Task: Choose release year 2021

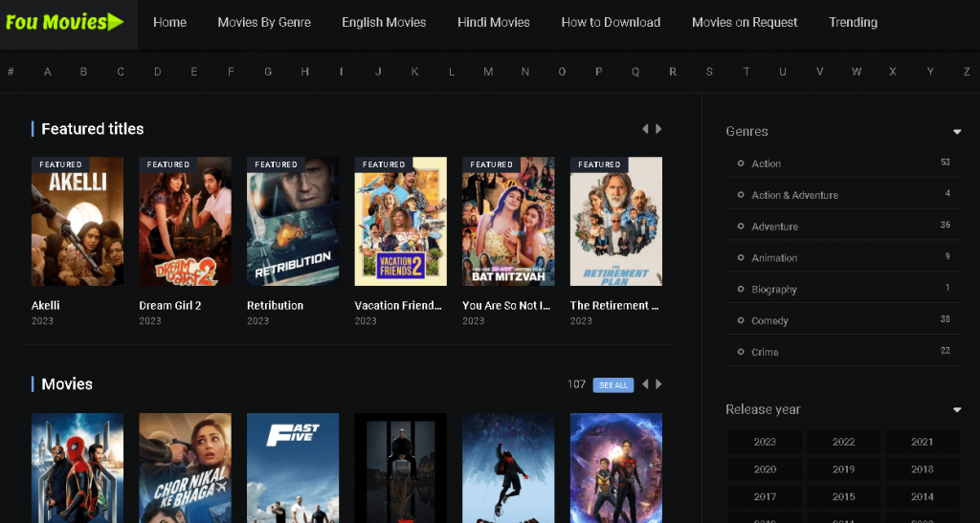Action: pos(923,442)
